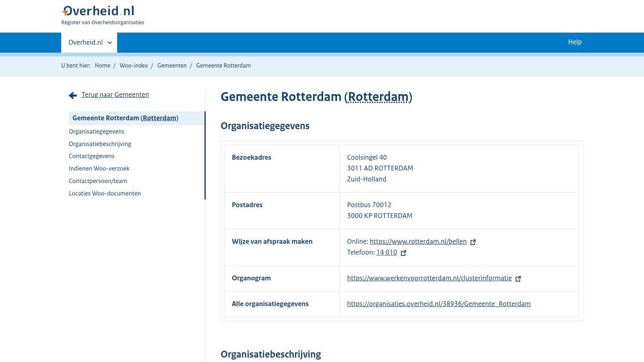Click 3011 AD ROTTERDAM postcode text
644x362 pixels.
click(x=380, y=168)
